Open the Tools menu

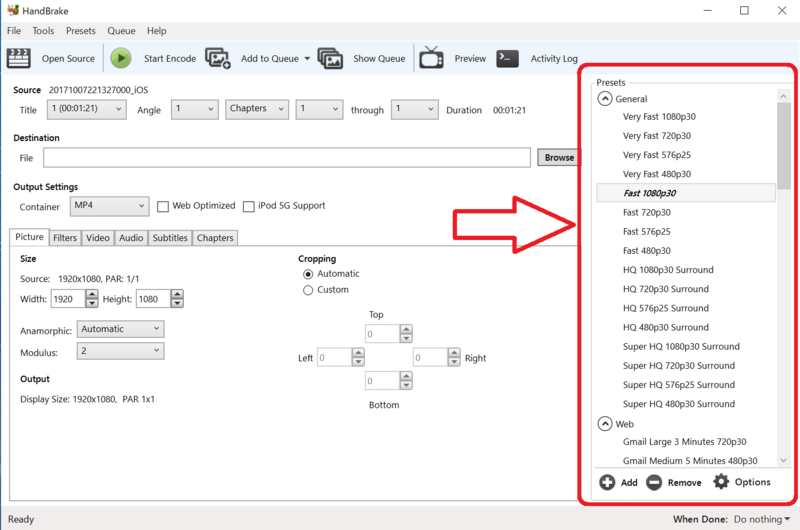point(43,31)
